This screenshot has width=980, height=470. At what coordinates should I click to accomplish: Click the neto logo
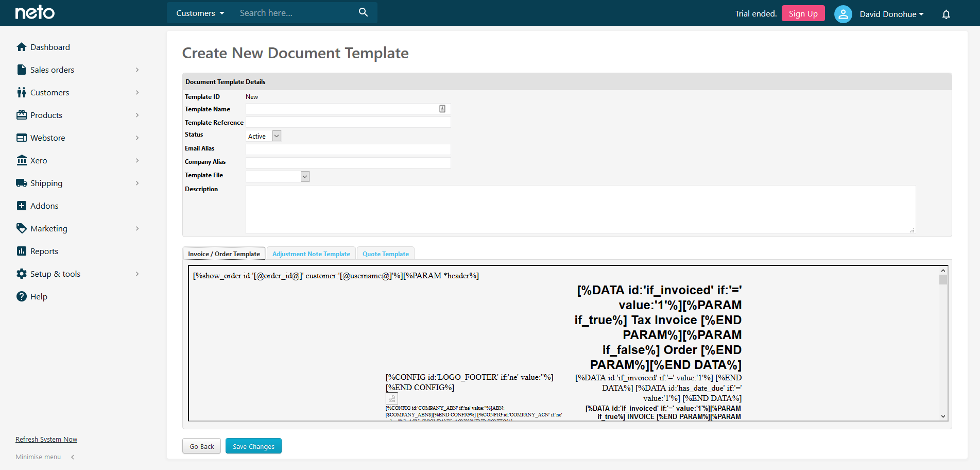click(35, 12)
